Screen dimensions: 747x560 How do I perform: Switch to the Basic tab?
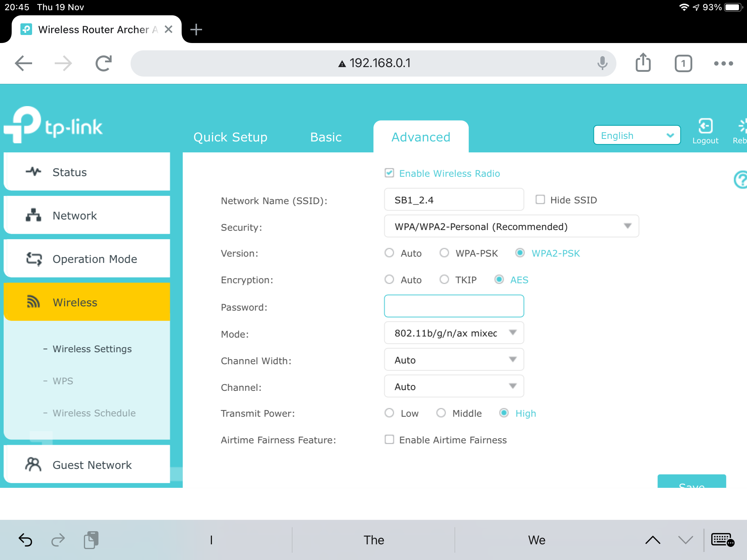tap(326, 137)
